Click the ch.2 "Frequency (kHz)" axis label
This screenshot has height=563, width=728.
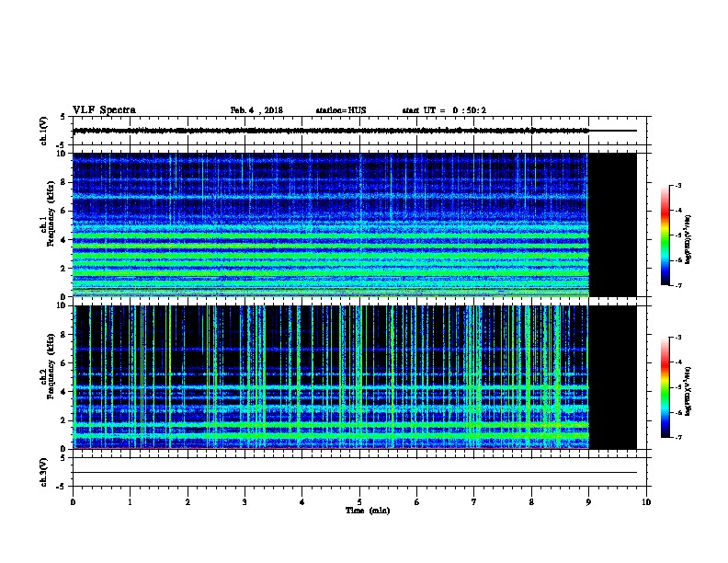(51, 365)
